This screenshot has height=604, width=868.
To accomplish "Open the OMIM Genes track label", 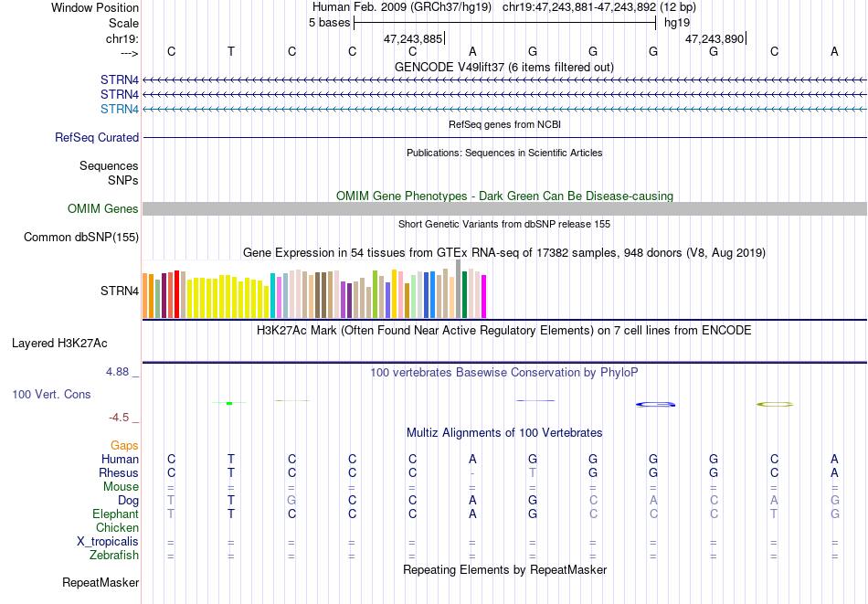I will (x=103, y=208).
